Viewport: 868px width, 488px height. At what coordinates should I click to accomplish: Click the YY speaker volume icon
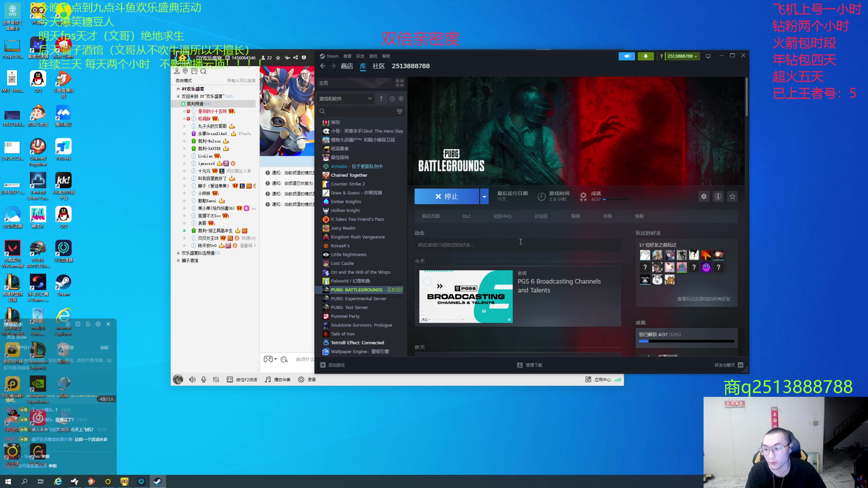[x=192, y=380]
